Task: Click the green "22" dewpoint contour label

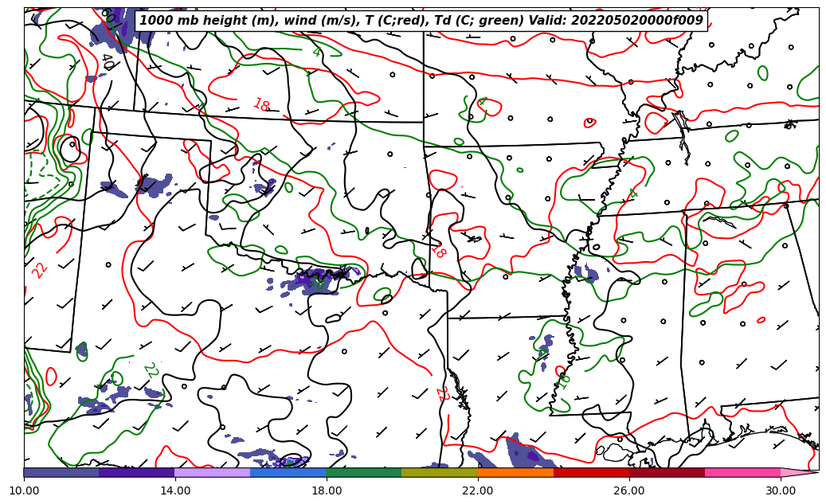Action: pyautogui.click(x=151, y=369)
